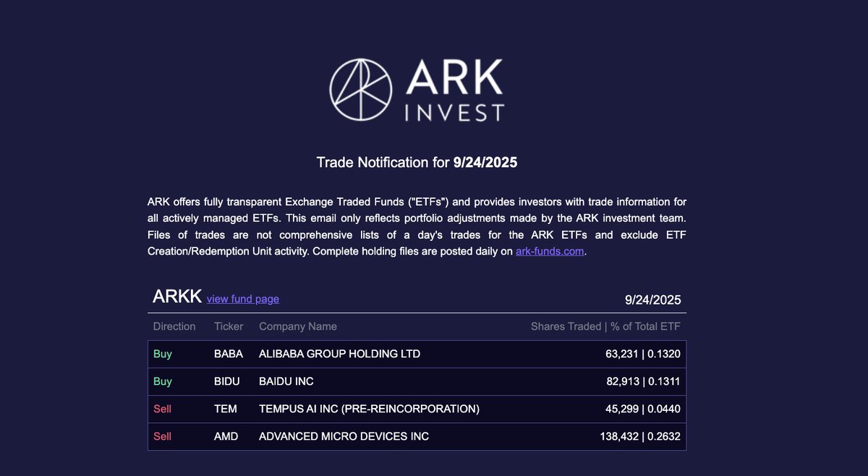Click the ARK INVEST wordmark text
The height and width of the screenshot is (476, 868).
click(454, 90)
